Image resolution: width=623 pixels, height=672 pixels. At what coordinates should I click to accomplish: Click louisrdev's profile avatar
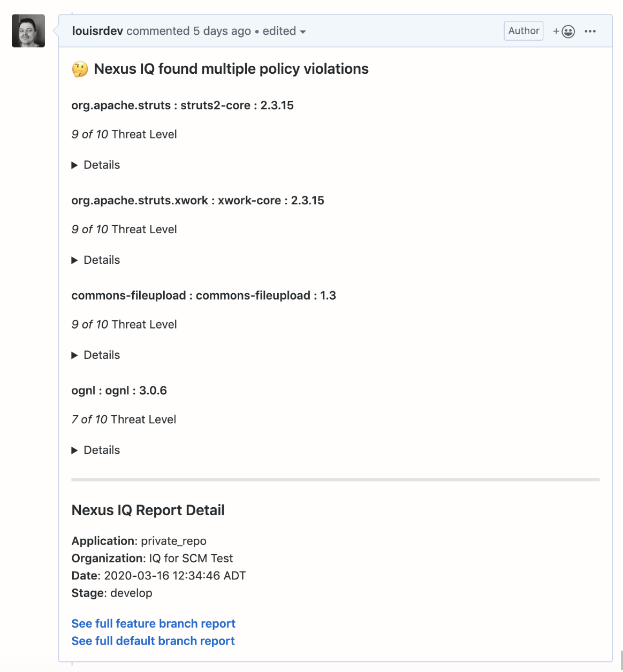28,31
